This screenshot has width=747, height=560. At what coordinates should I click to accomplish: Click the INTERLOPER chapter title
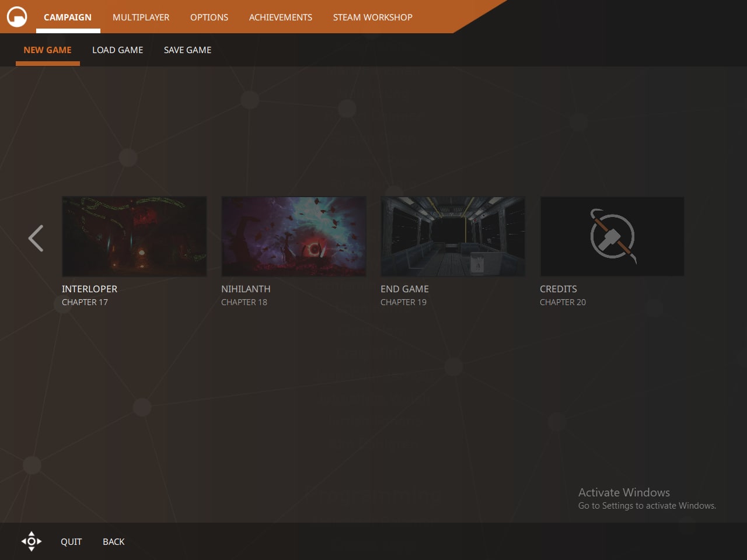click(x=89, y=289)
